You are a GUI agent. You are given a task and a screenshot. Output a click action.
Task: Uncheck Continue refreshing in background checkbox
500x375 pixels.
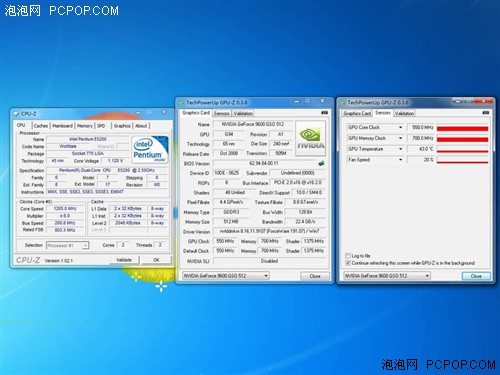pyautogui.click(x=348, y=263)
